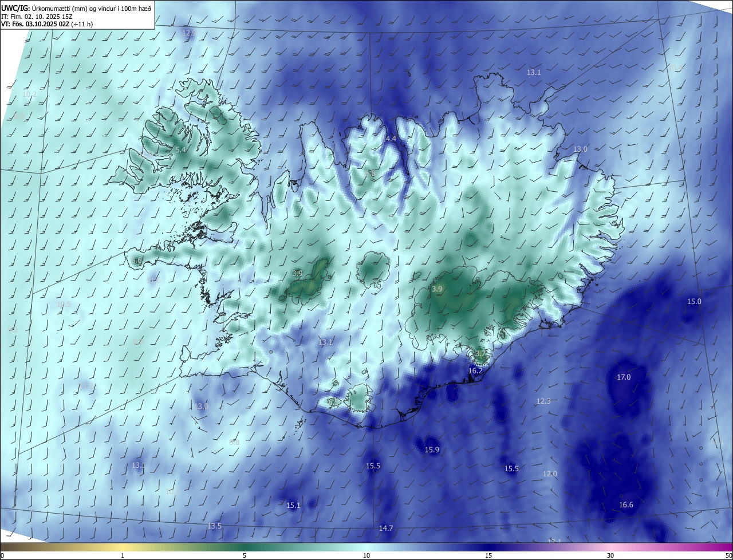Click the 5 tick on the color scale

pos(245,555)
